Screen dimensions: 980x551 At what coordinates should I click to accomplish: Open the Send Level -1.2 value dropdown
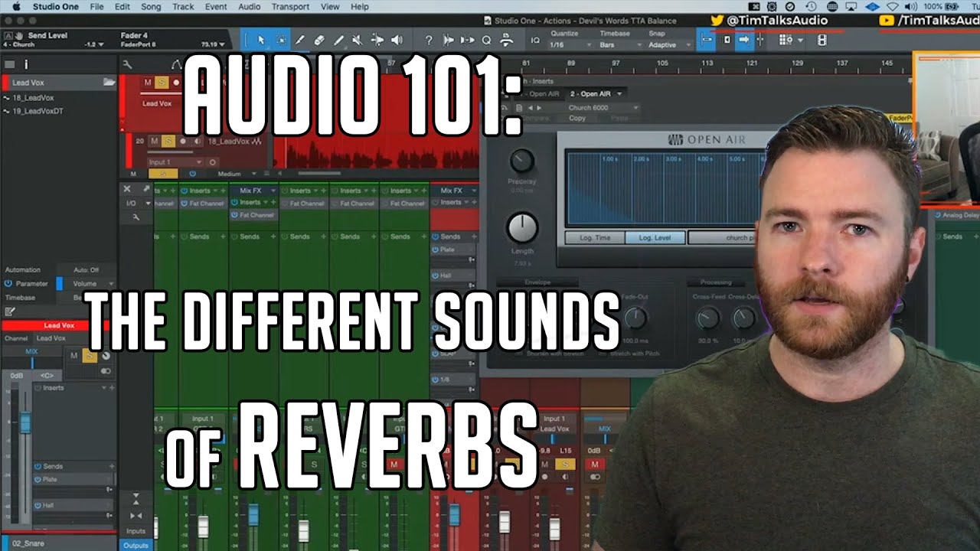94,44
